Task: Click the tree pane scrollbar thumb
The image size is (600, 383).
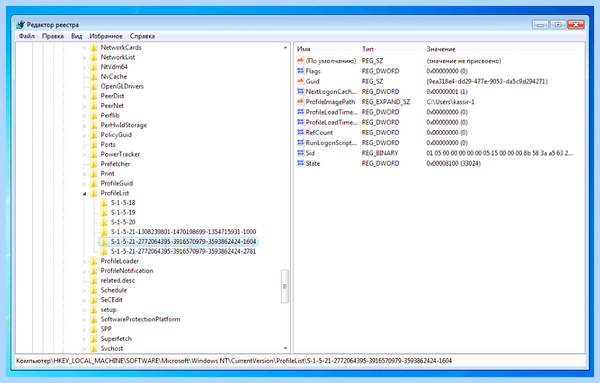Action: (285, 286)
